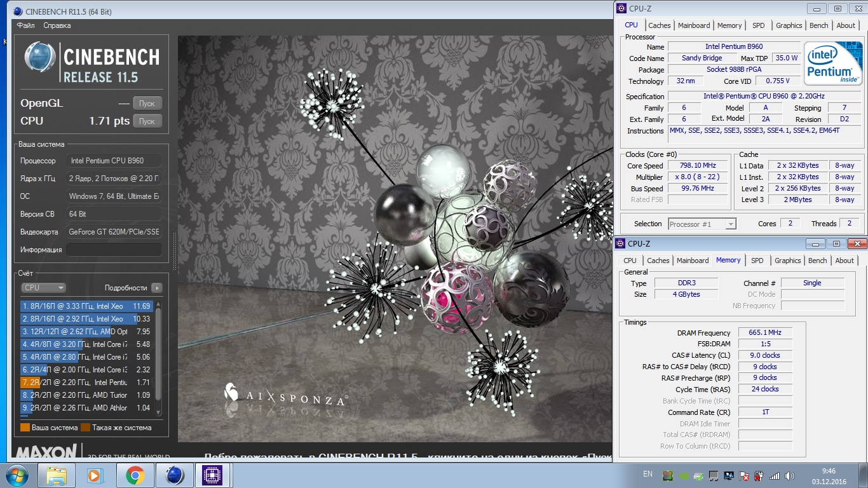Click the Ваша система orange legend swatch
868x488 pixels.
pyautogui.click(x=25, y=428)
